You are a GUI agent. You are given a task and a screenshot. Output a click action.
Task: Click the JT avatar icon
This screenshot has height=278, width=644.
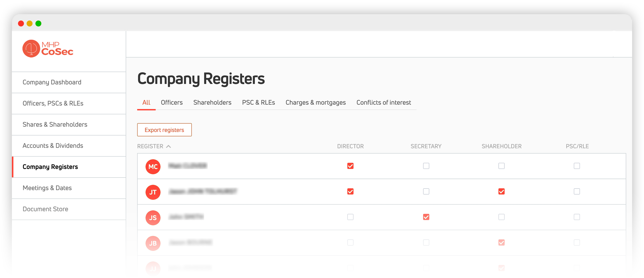point(153,192)
